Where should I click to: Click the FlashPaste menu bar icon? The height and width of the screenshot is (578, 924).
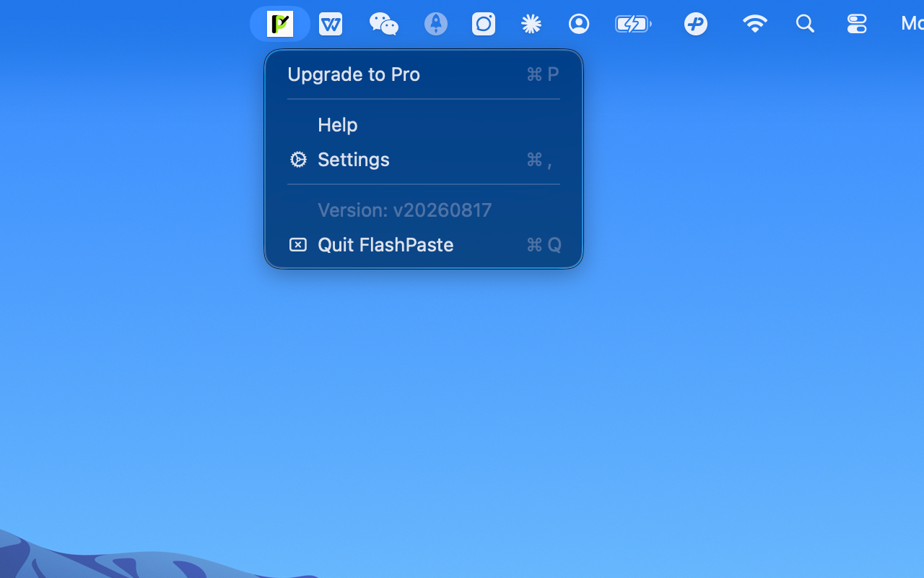[x=280, y=24]
